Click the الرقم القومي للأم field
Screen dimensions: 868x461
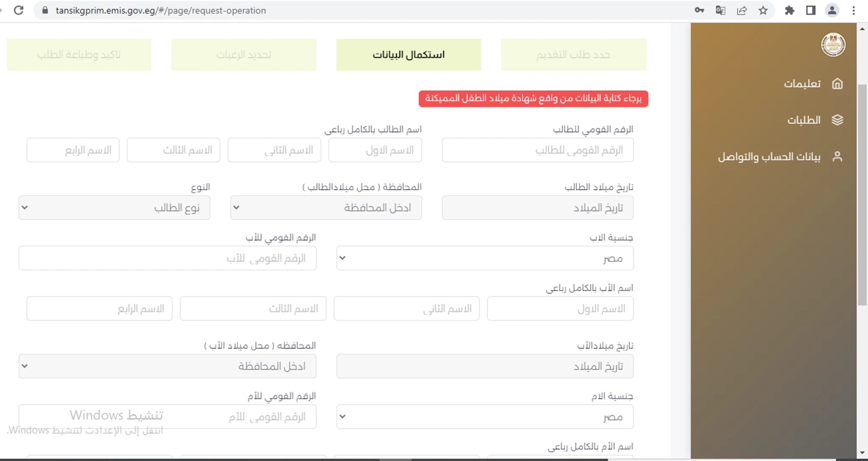click(167, 416)
